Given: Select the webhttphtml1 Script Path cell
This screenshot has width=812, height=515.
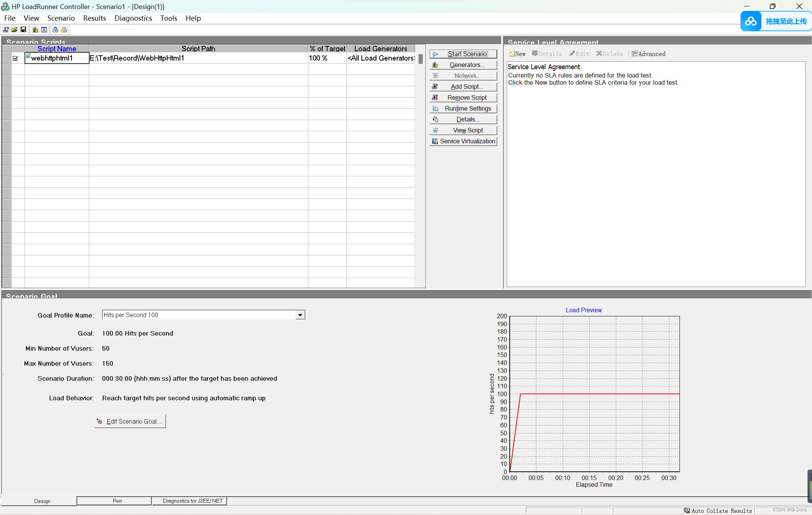Looking at the screenshot, I should (198, 58).
